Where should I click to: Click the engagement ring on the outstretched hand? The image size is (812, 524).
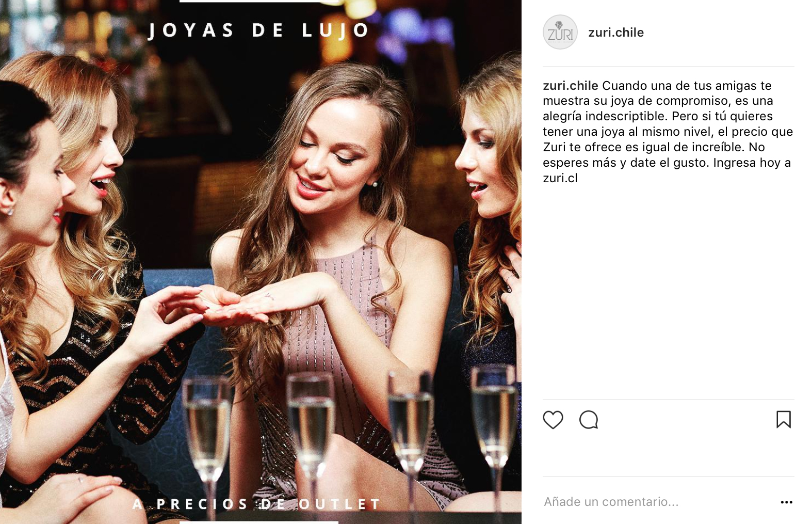point(269,296)
